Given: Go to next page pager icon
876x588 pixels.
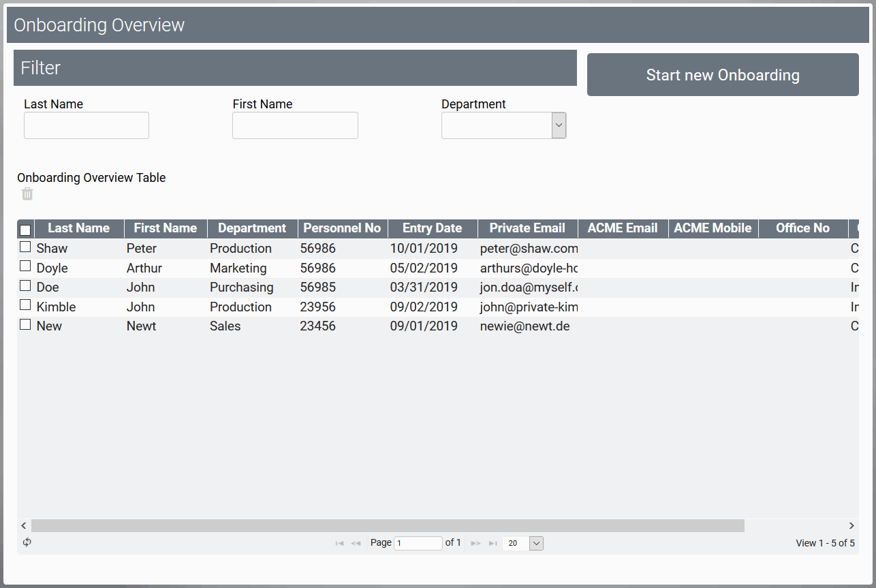Looking at the screenshot, I should tap(476, 543).
